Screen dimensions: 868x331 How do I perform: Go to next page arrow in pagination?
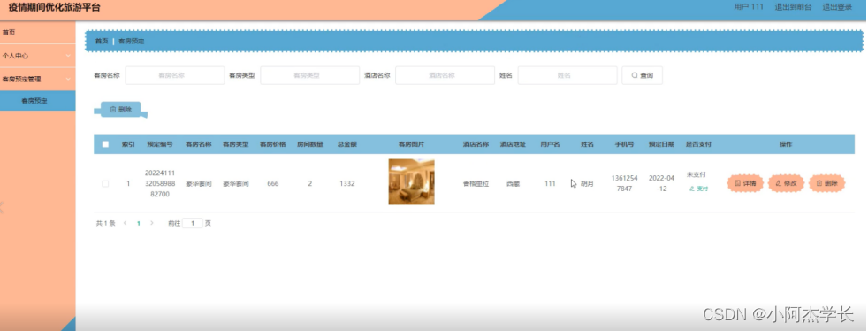point(152,223)
